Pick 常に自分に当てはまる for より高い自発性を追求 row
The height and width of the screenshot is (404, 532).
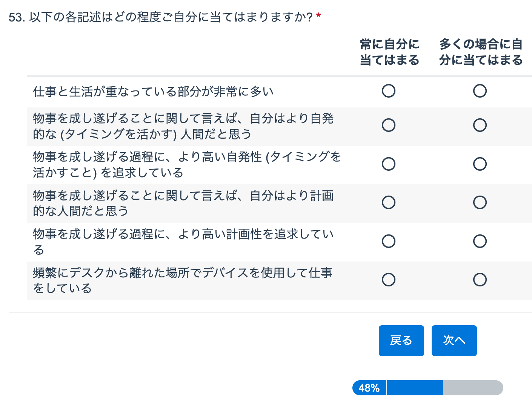click(389, 164)
